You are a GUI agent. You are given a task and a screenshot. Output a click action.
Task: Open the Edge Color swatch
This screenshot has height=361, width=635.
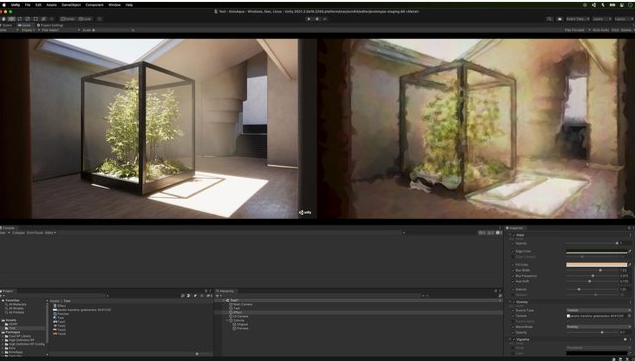tap(596, 252)
